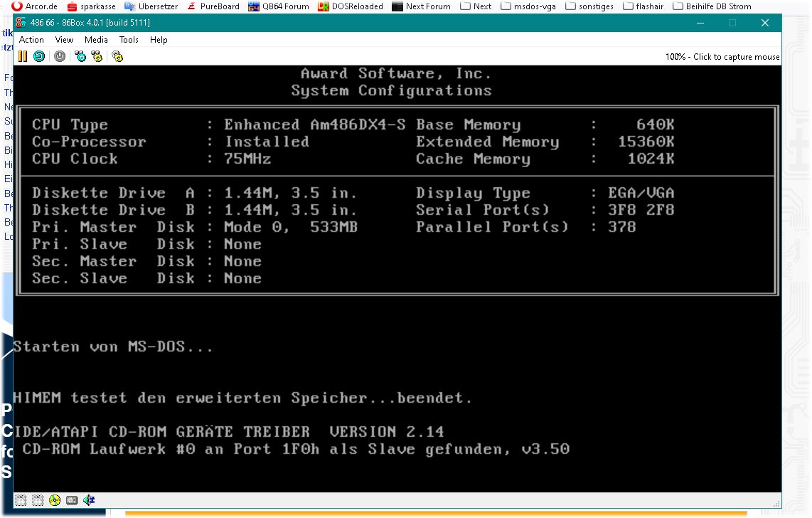This screenshot has height=518, width=812.
Task: Click the '1024K' cache memory value
Action: pos(651,159)
